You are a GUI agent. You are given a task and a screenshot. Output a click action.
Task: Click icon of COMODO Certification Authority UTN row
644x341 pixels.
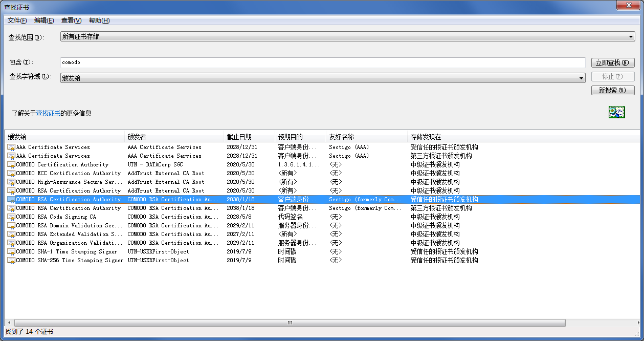pos(11,165)
